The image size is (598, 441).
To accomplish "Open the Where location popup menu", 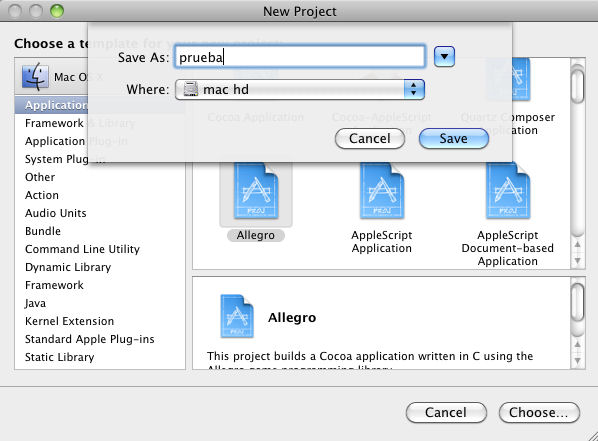I will 300,90.
